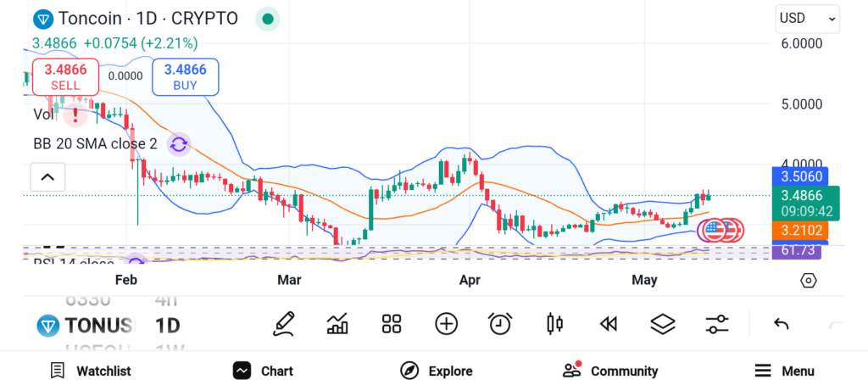Undo the last action with the arrow icon
The height and width of the screenshot is (391, 868).
tap(782, 323)
